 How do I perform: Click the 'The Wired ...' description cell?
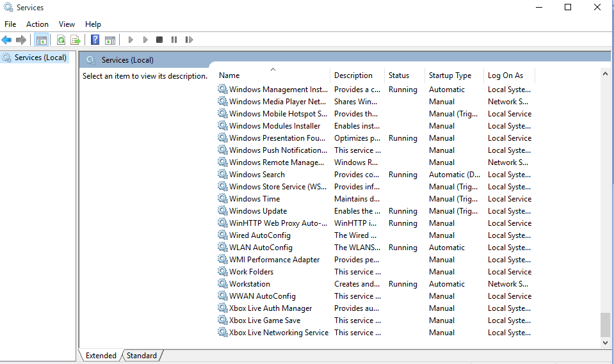tap(355, 235)
